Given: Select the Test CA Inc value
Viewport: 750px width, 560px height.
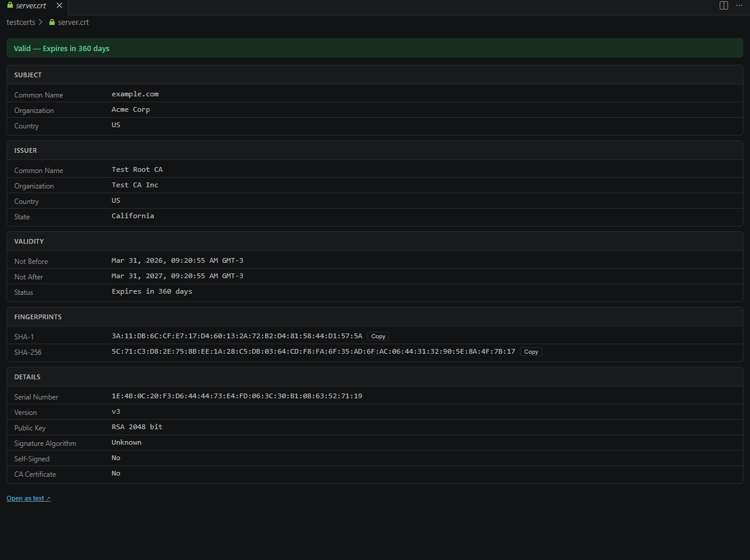Looking at the screenshot, I should [135, 185].
